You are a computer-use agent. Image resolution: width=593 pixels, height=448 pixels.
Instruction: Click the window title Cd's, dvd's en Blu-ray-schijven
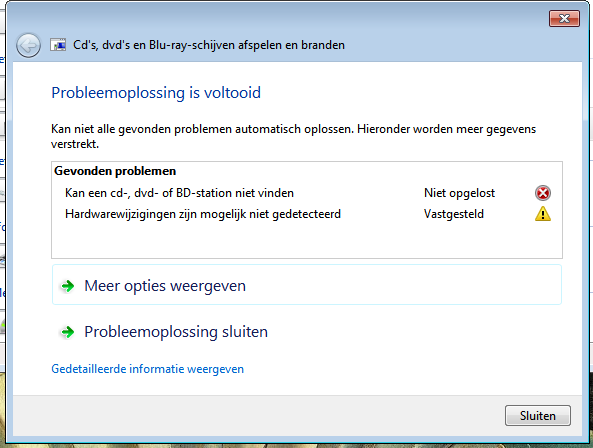pyautogui.click(x=209, y=45)
